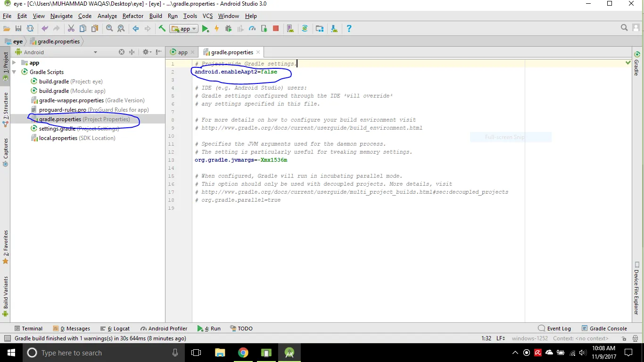Build the project using the green hammer
The image size is (644, 362).
pyautogui.click(x=162, y=29)
